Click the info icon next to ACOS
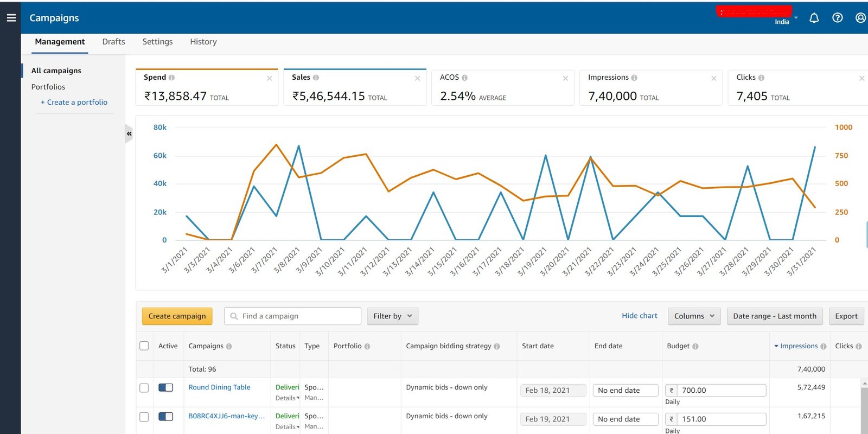This screenshot has width=868, height=434. click(464, 78)
